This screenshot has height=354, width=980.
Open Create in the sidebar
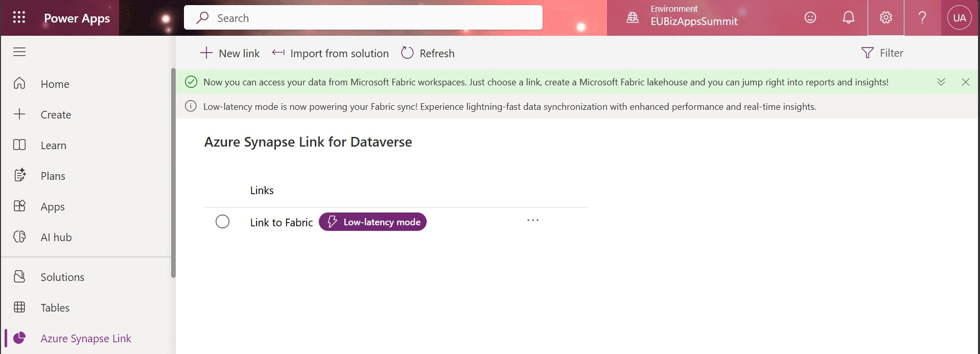pos(87,114)
